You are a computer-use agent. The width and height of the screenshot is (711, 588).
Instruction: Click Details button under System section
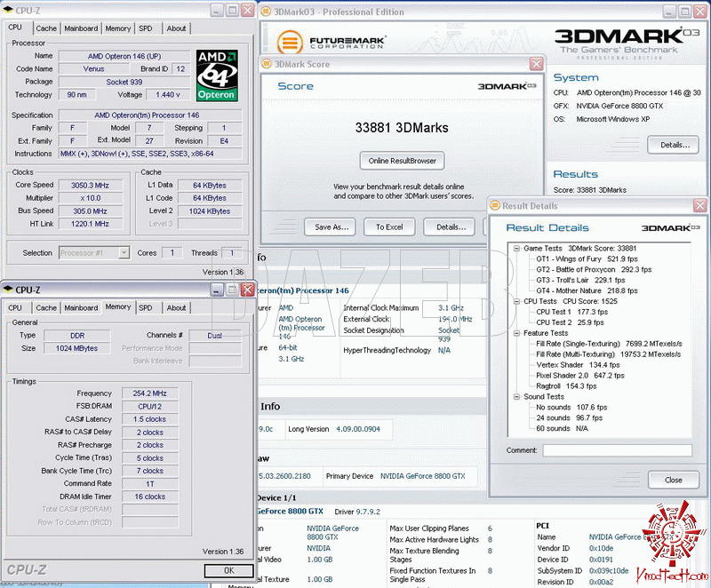[675, 145]
